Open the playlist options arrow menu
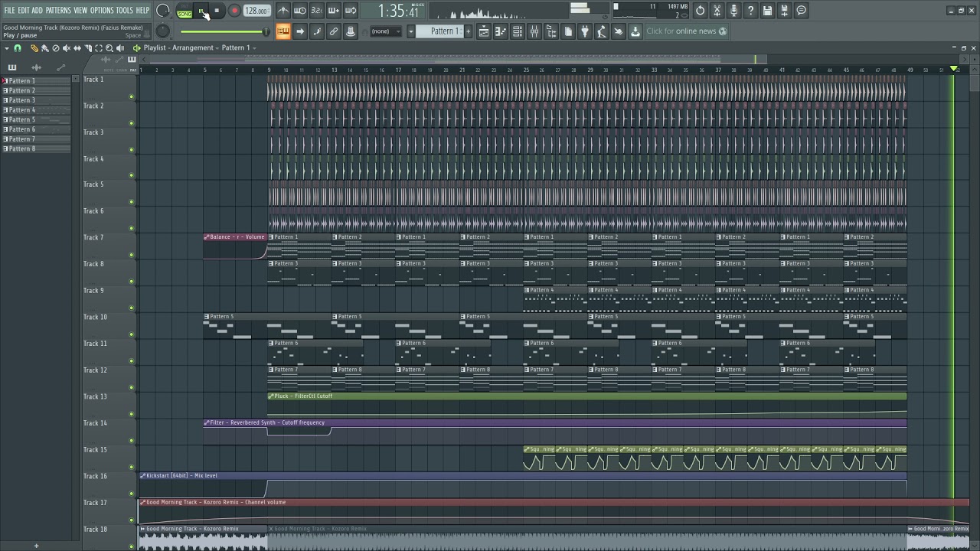The image size is (980, 551). (6, 48)
